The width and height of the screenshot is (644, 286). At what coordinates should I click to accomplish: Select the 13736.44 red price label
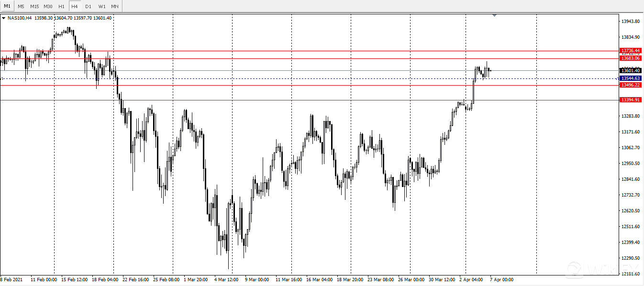tap(630, 50)
